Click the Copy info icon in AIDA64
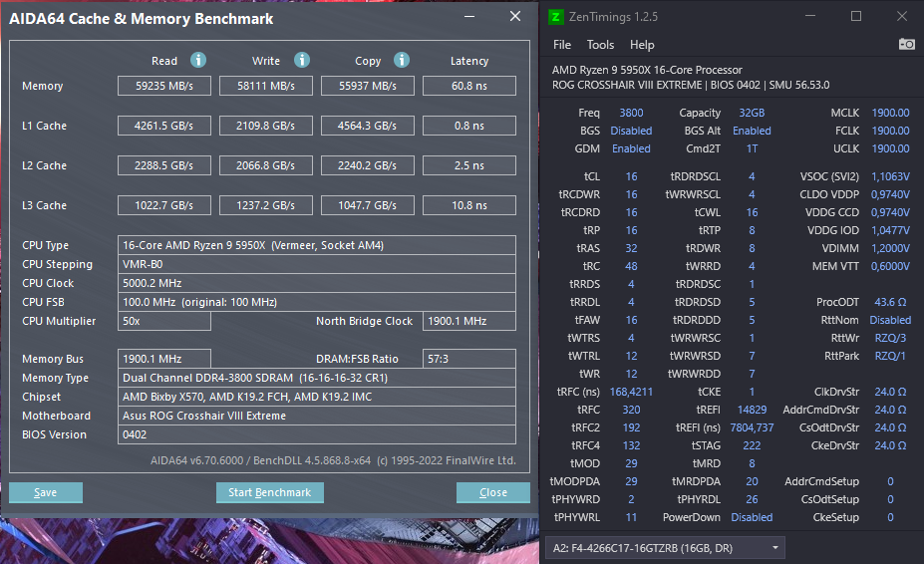 click(402, 60)
